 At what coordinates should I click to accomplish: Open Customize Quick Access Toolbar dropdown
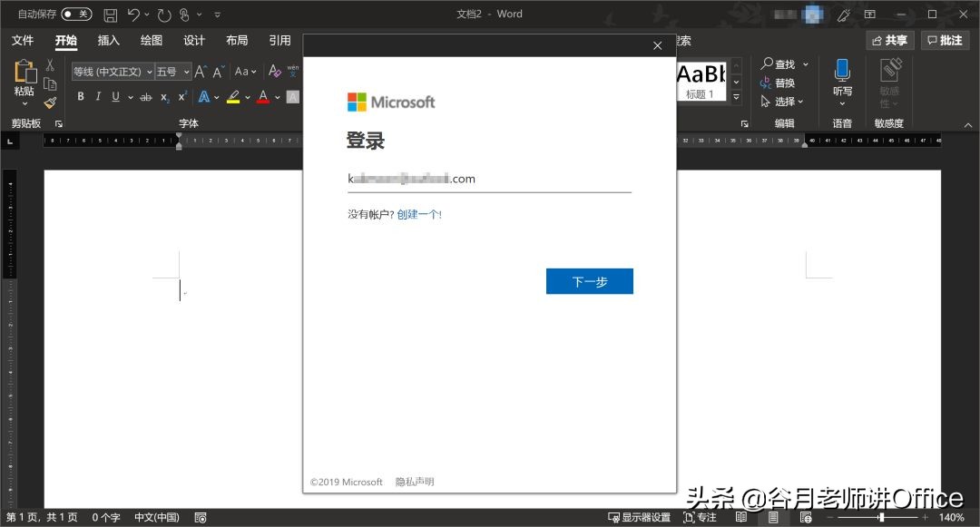click(x=217, y=15)
